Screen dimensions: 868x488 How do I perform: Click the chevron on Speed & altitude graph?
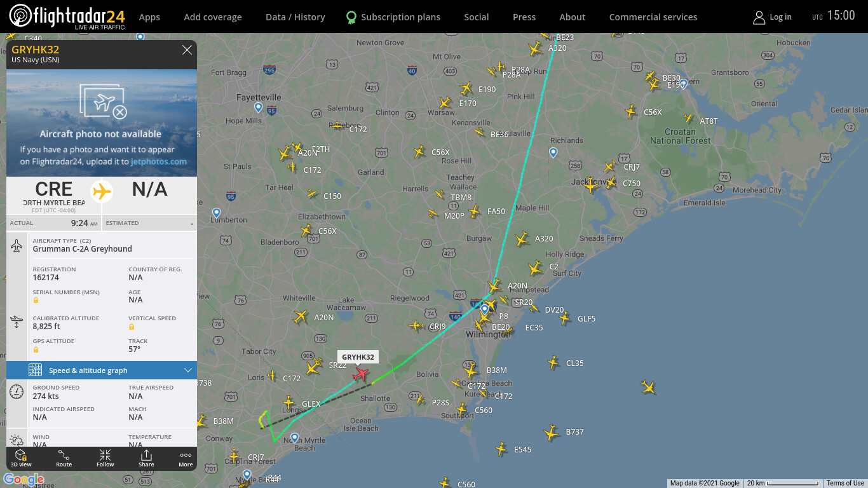[187, 370]
